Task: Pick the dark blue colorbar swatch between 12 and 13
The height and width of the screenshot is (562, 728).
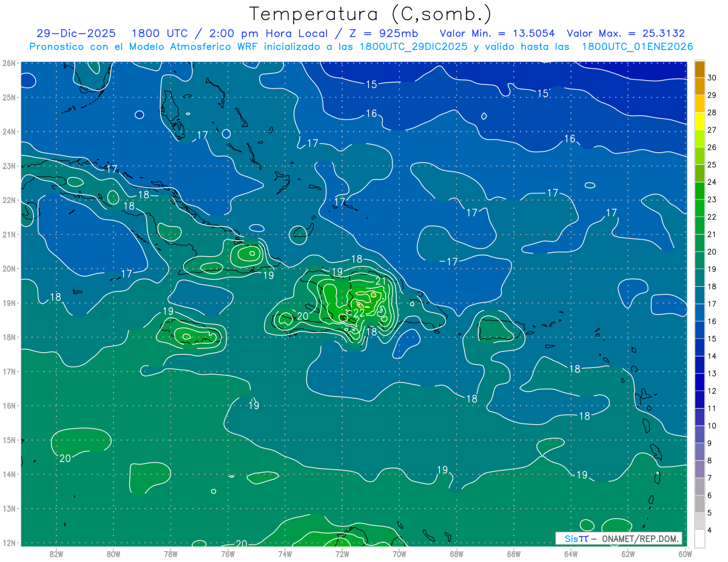Action: click(699, 382)
